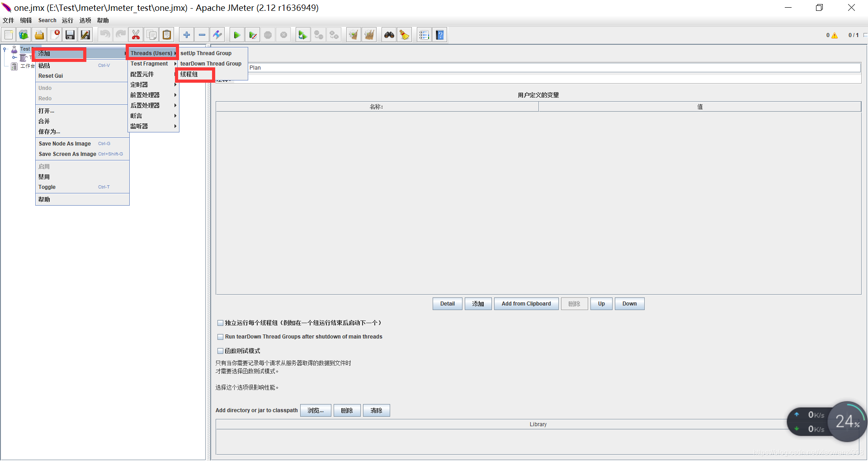Click the Undo arrow toolbar icon
The height and width of the screenshot is (461, 868).
[x=105, y=35]
